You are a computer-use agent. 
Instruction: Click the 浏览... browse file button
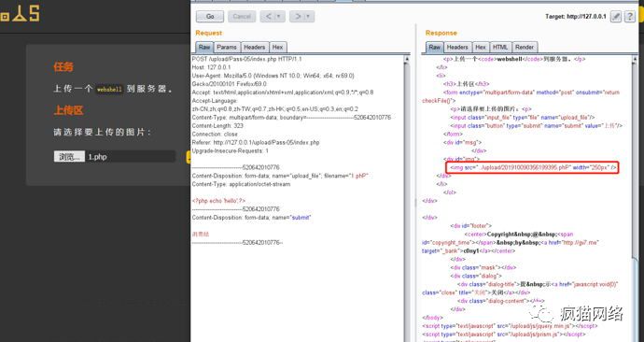click(x=69, y=157)
